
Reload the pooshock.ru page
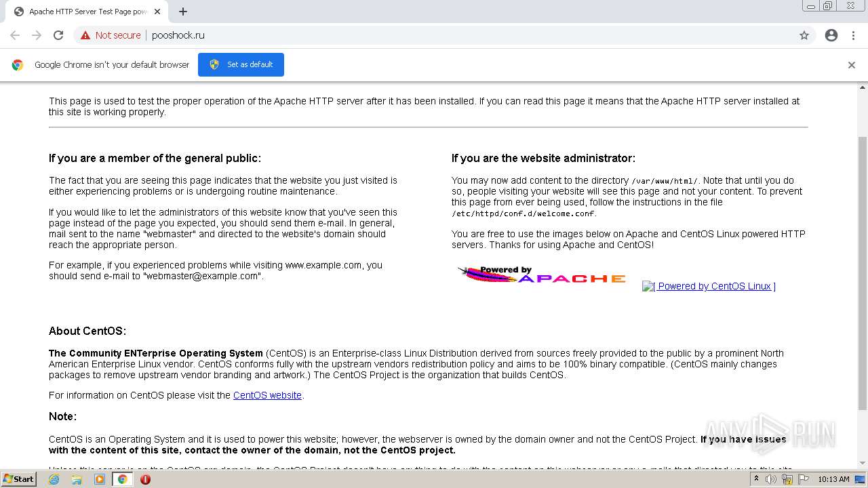(x=58, y=35)
